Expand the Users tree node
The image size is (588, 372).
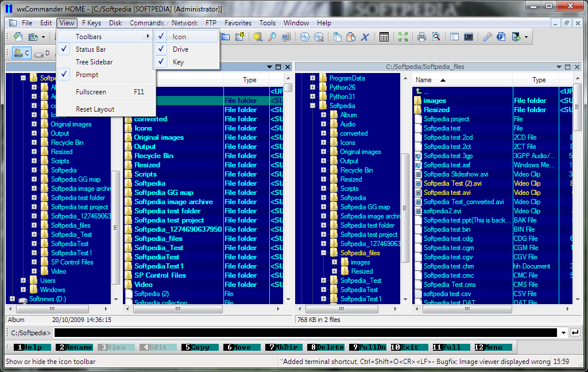23,281
